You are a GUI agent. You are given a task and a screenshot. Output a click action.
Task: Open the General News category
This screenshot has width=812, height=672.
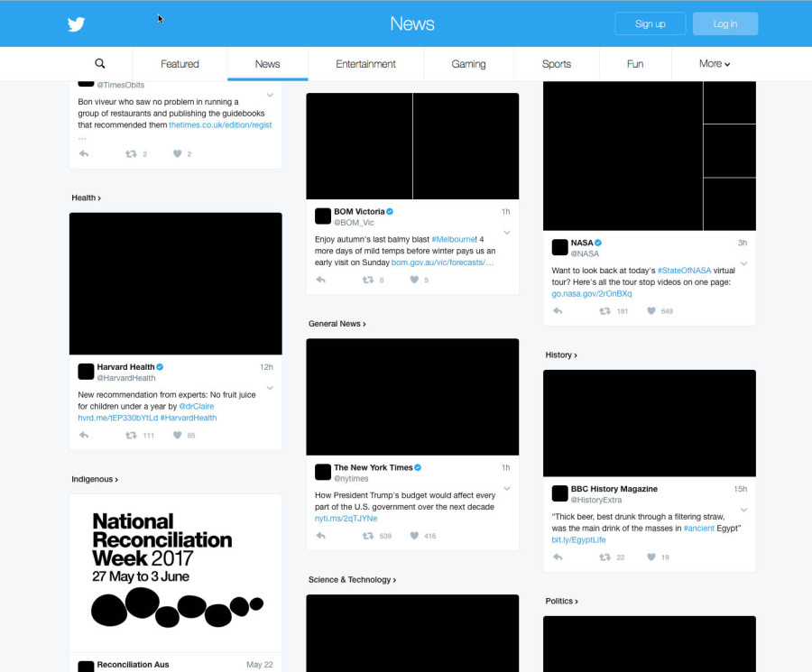pyautogui.click(x=337, y=324)
